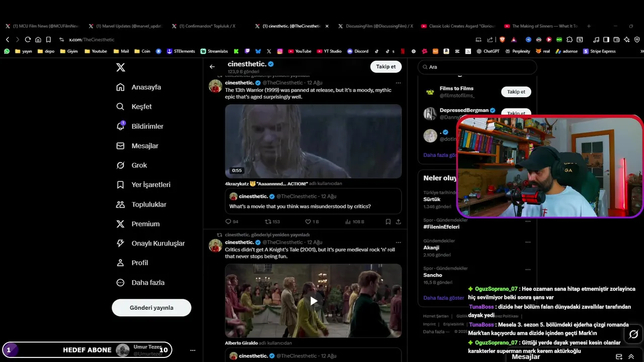
Task: Open Mesajlar from the sidebar
Action: click(137, 146)
